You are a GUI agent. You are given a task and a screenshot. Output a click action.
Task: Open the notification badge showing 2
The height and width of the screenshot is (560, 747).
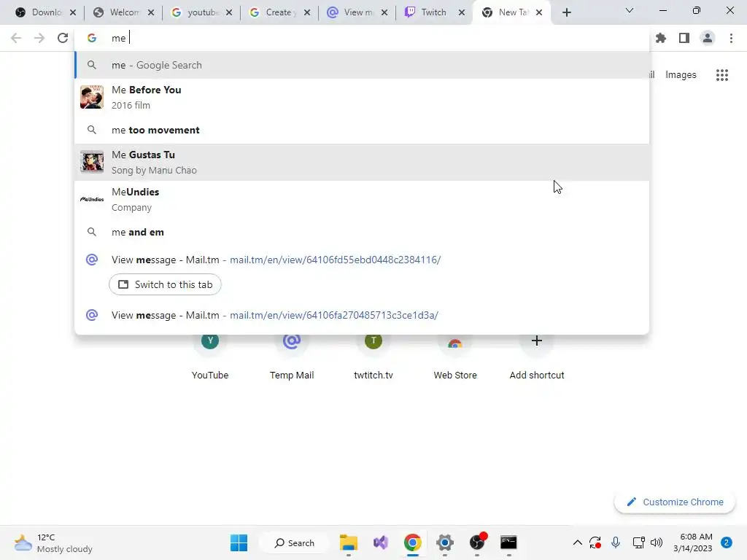(727, 542)
